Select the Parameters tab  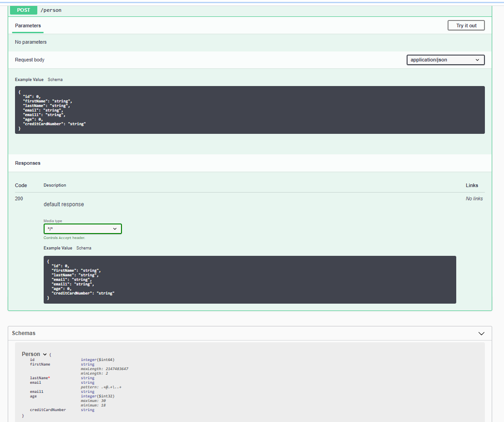click(28, 26)
